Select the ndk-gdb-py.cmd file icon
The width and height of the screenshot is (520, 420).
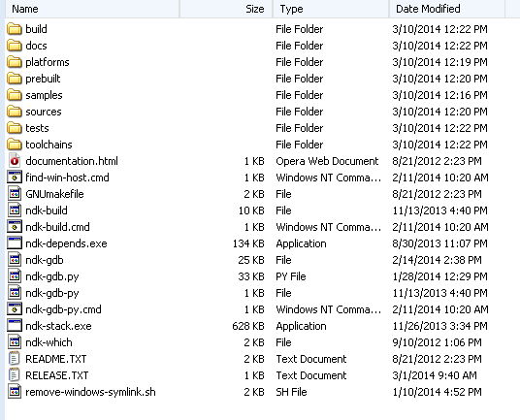15,309
